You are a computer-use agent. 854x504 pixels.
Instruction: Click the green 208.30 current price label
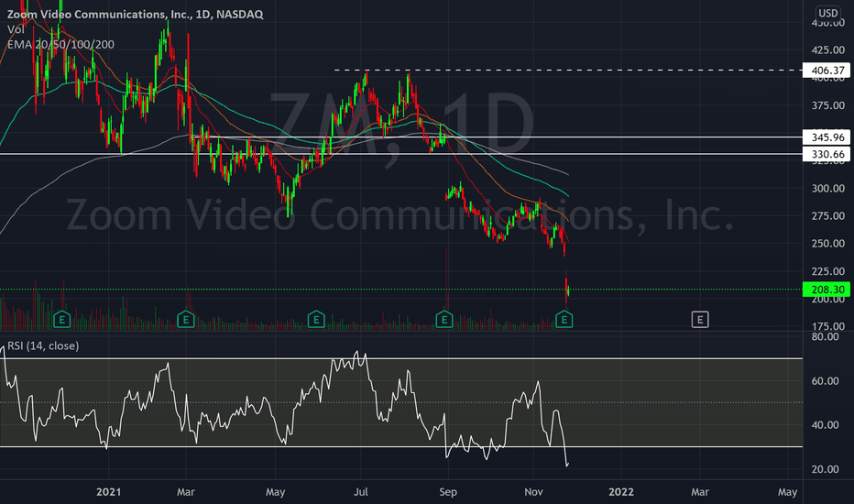tap(827, 290)
